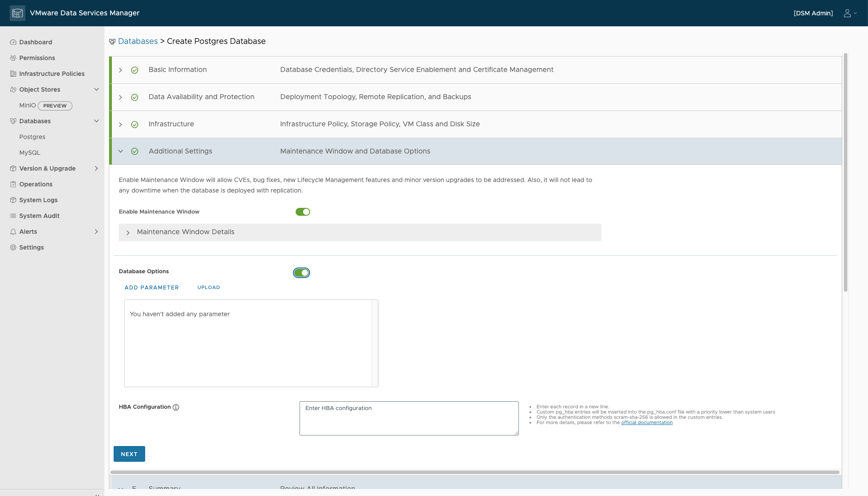Click the breadcrumb Databases icon
This screenshot has width=868, height=496.
tap(112, 42)
